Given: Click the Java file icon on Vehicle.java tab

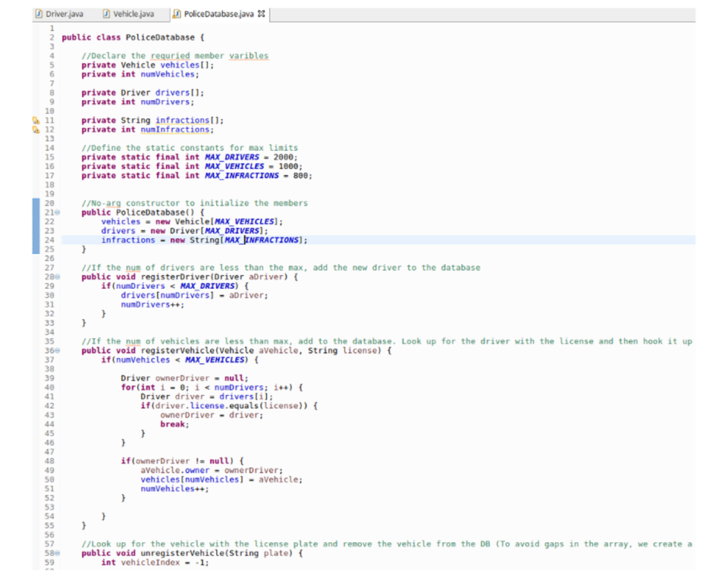Looking at the screenshot, I should click(x=107, y=14).
